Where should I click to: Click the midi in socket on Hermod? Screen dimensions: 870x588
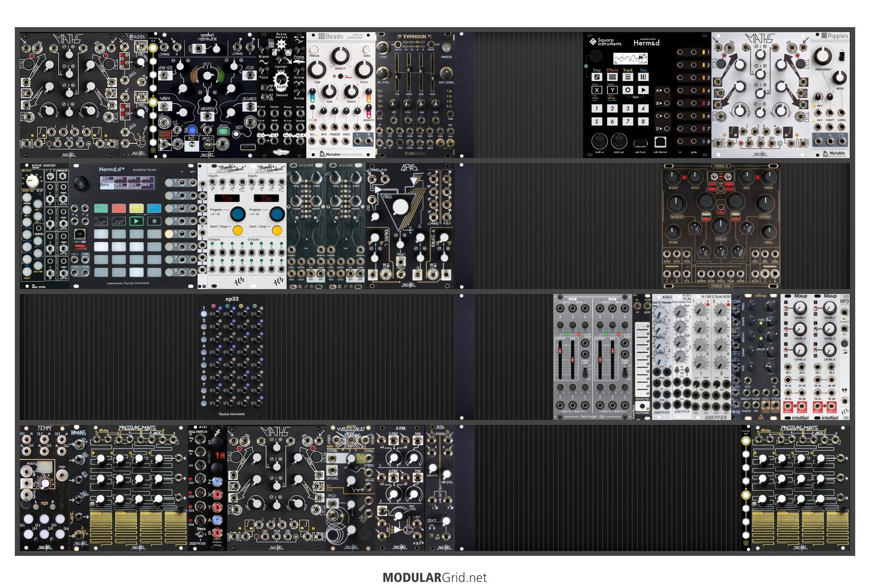pos(599,141)
